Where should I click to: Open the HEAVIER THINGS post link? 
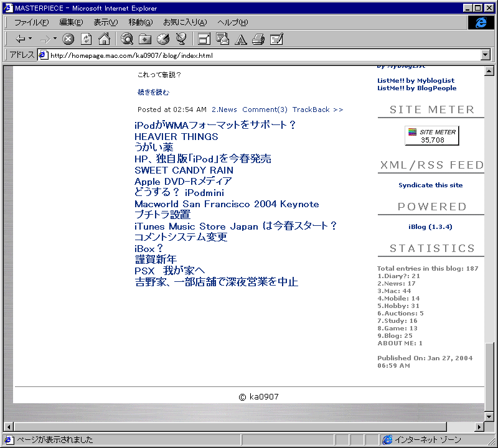[176, 136]
